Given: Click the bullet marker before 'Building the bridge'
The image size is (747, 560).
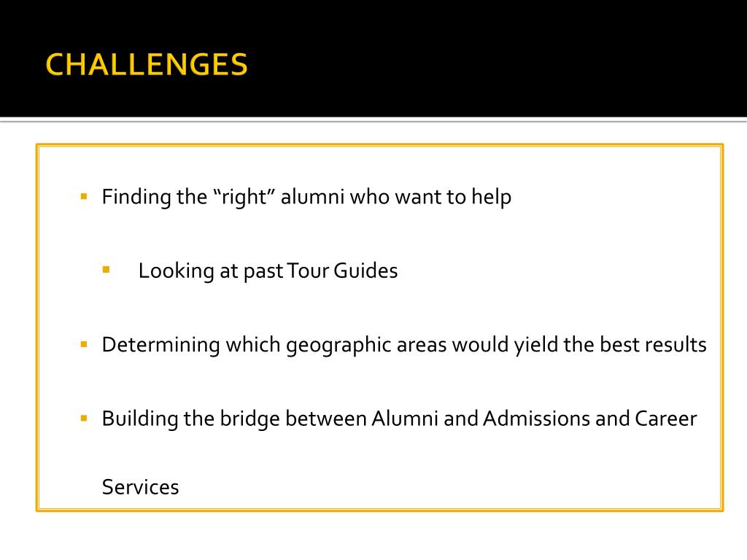Looking at the screenshot, I should 84,419.
